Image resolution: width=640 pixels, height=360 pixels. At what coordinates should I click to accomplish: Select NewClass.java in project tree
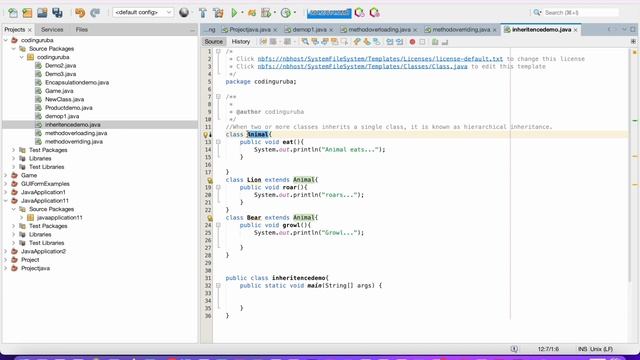tap(64, 99)
